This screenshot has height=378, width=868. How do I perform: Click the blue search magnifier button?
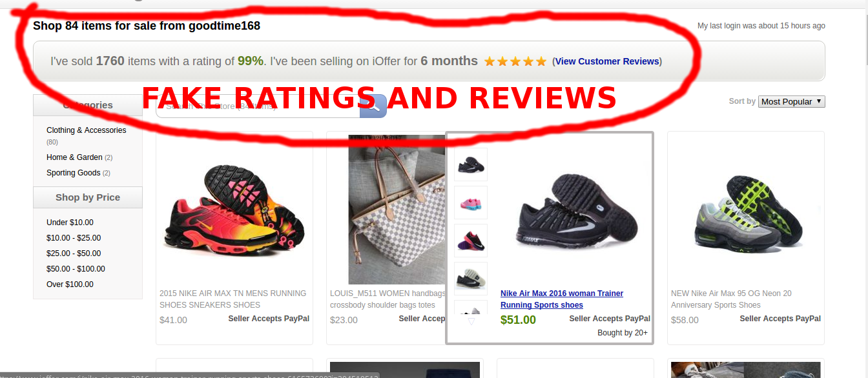coord(373,106)
